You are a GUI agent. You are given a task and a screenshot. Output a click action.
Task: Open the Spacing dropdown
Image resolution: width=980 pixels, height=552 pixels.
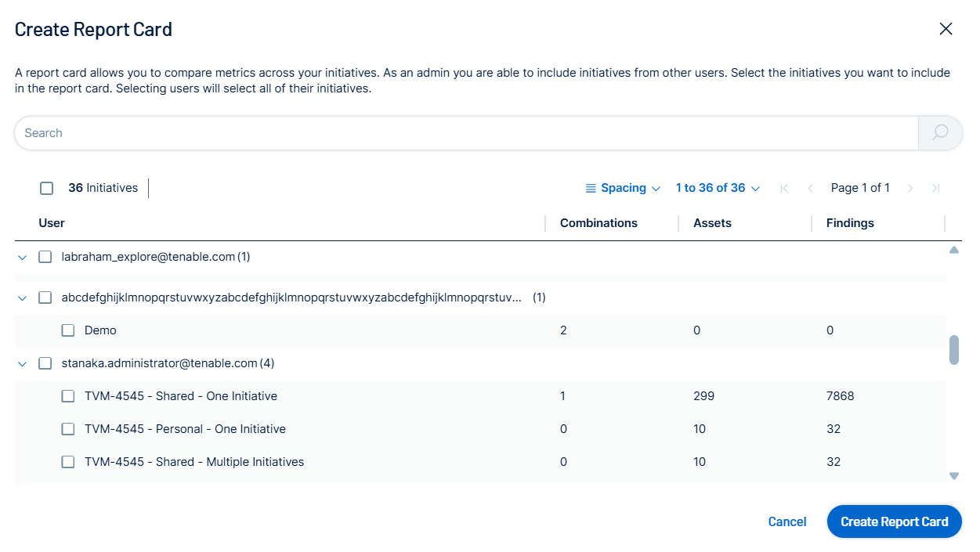[624, 188]
